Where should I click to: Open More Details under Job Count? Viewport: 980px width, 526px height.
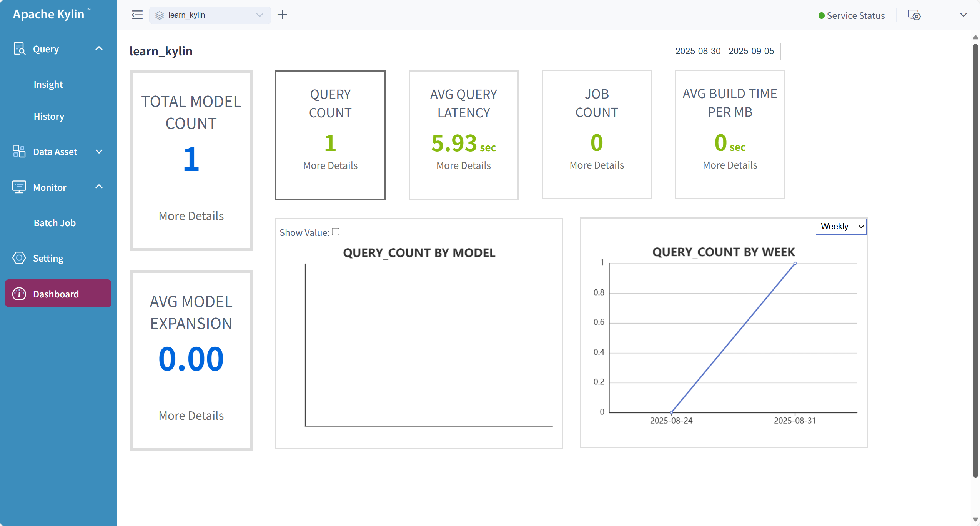point(597,165)
